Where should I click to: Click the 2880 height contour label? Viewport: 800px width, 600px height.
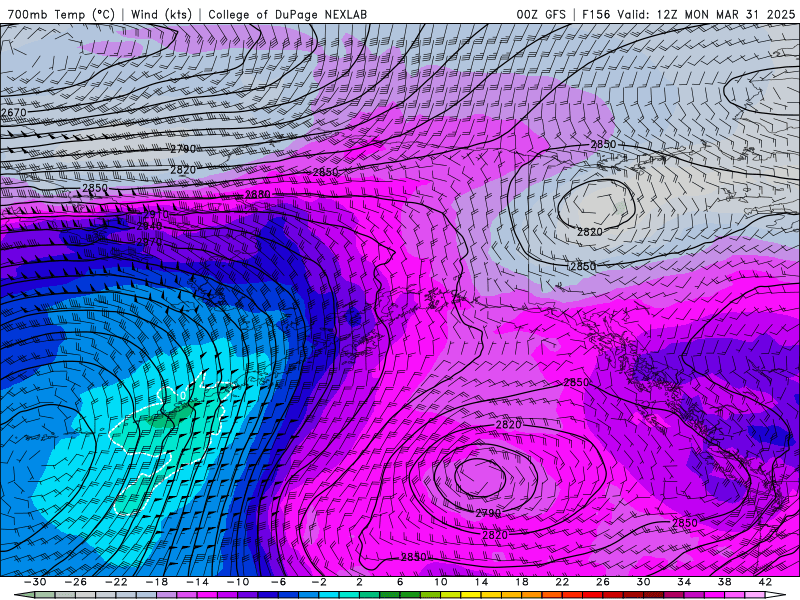[x=258, y=194]
